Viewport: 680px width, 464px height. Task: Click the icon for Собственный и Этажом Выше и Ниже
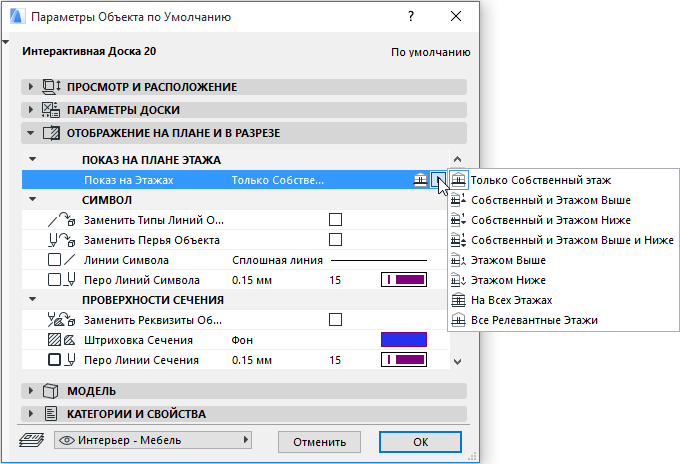458,240
